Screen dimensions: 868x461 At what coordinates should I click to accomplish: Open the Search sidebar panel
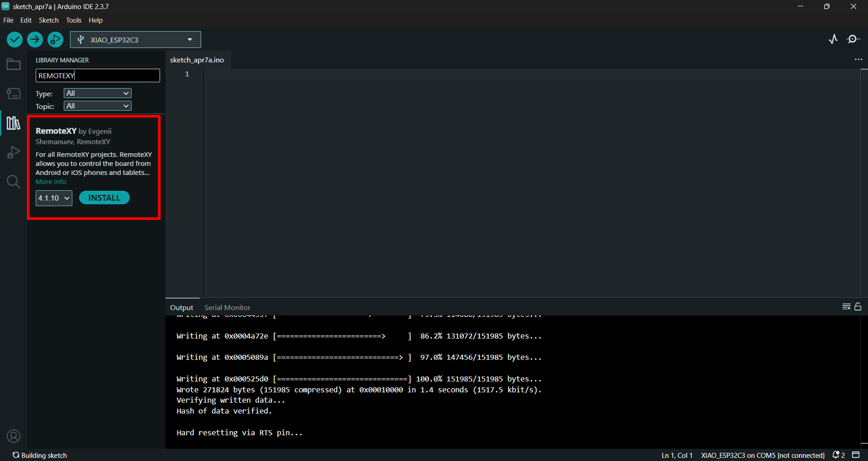[13, 181]
